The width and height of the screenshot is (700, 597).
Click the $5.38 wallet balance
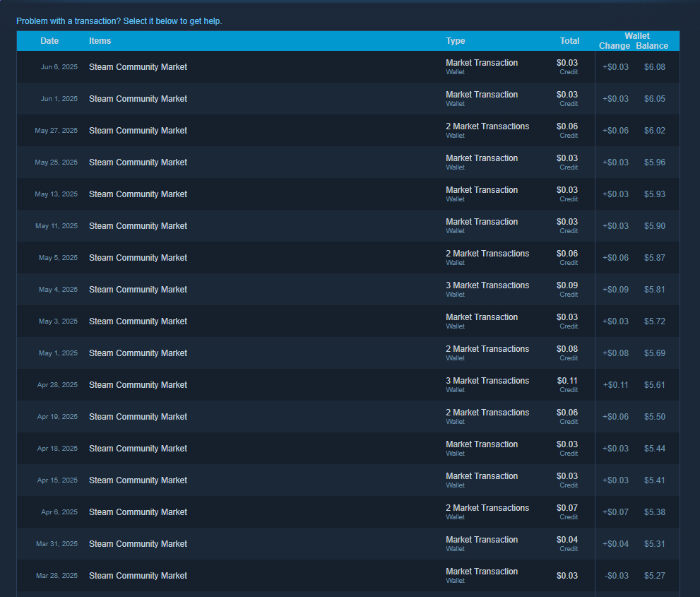pyautogui.click(x=655, y=512)
